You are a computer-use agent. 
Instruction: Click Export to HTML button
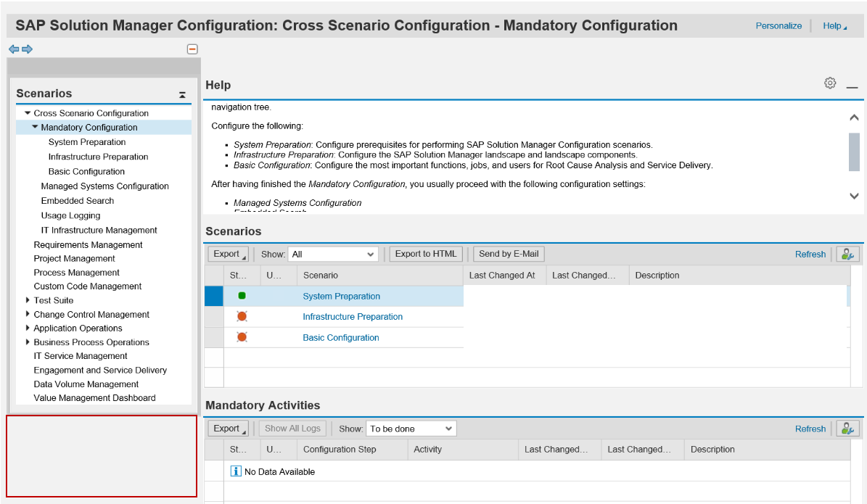click(x=426, y=255)
